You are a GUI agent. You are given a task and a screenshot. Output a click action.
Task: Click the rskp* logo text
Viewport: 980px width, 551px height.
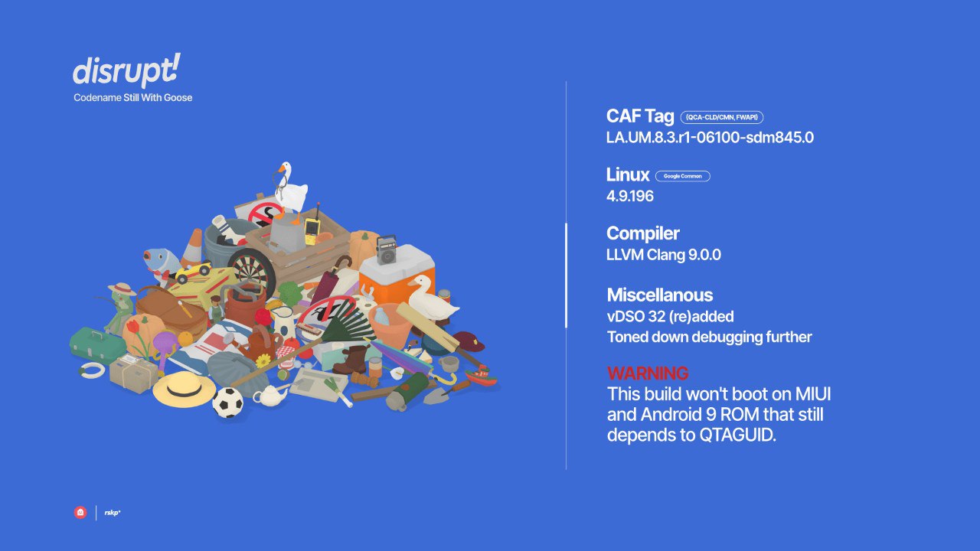(113, 513)
